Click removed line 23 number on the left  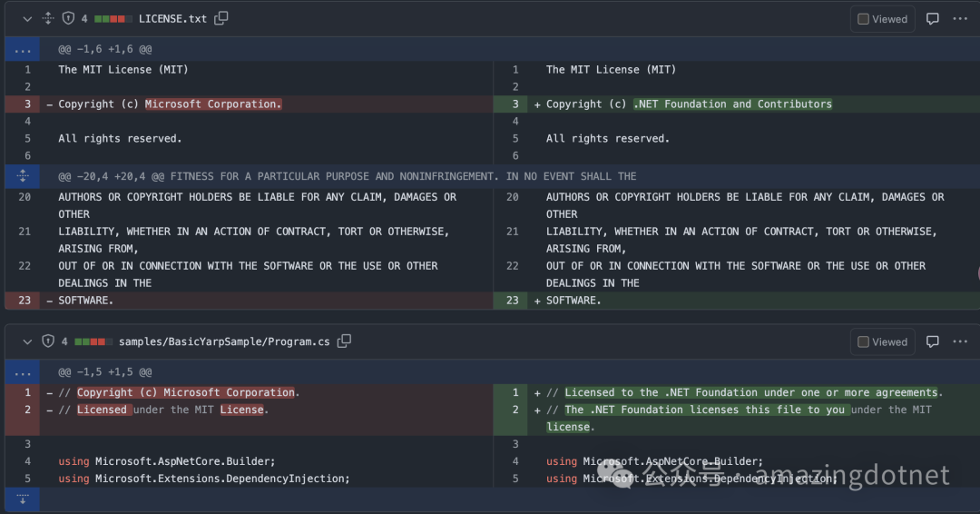23,301
